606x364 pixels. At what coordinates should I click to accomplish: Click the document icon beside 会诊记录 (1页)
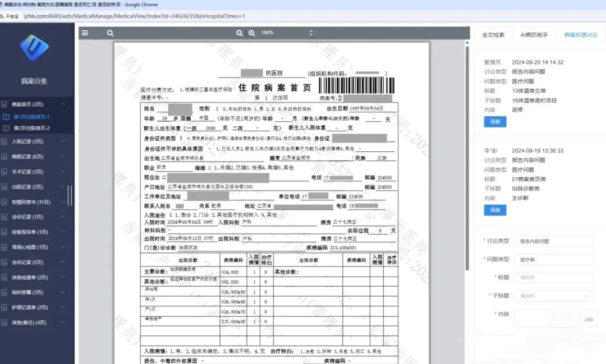[4, 217]
